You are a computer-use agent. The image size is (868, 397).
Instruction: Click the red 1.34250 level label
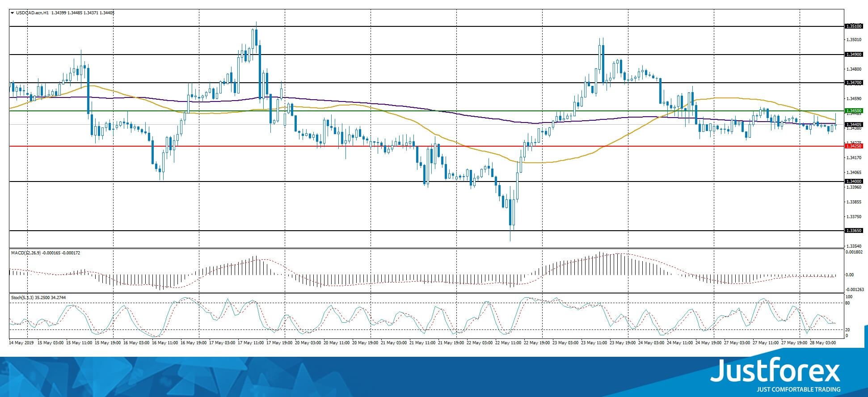coord(853,146)
